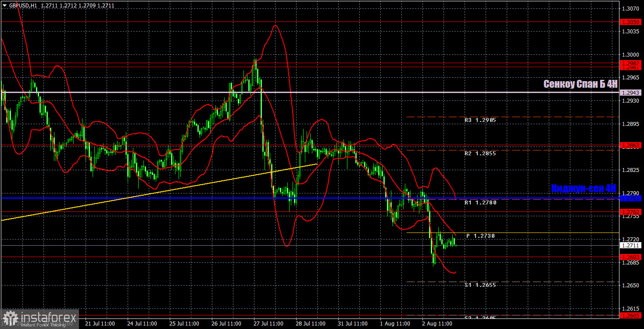Click the 1.3070 price scale value
644x329 pixels.
pyautogui.click(x=631, y=9)
